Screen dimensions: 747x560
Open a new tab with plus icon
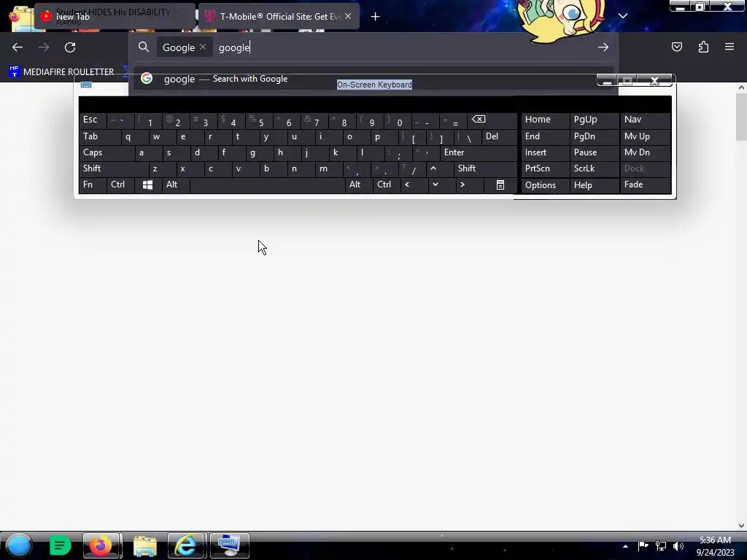376,17
